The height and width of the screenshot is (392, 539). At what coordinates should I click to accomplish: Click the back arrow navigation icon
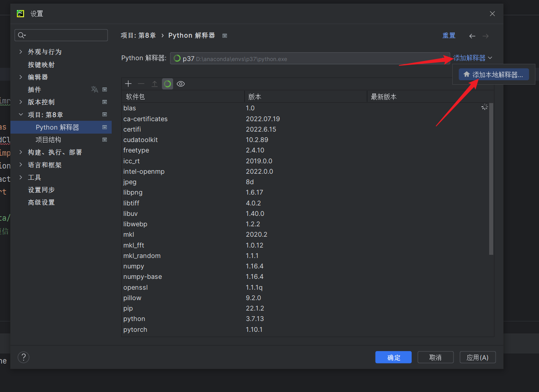pyautogui.click(x=472, y=36)
